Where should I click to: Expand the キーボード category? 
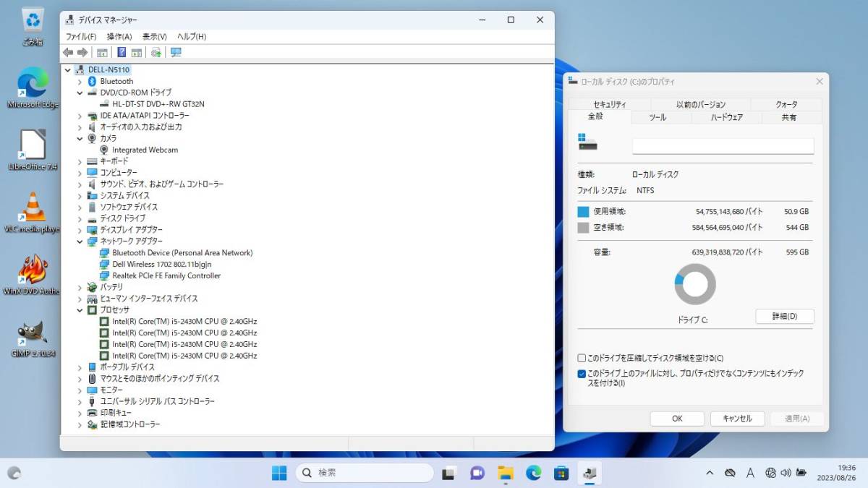tap(80, 161)
